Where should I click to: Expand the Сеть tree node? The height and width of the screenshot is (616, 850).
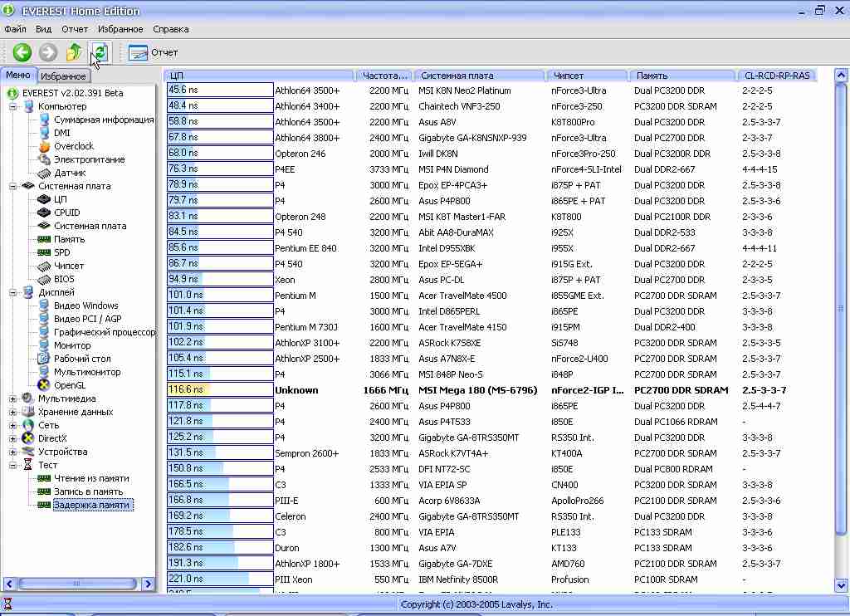coord(12,426)
